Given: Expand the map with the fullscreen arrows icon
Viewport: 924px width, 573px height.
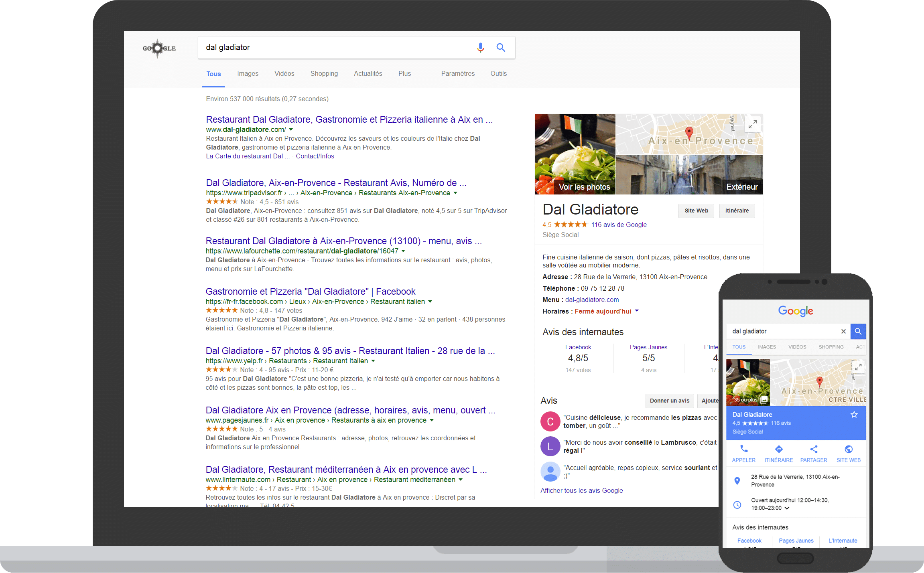Looking at the screenshot, I should [x=753, y=124].
